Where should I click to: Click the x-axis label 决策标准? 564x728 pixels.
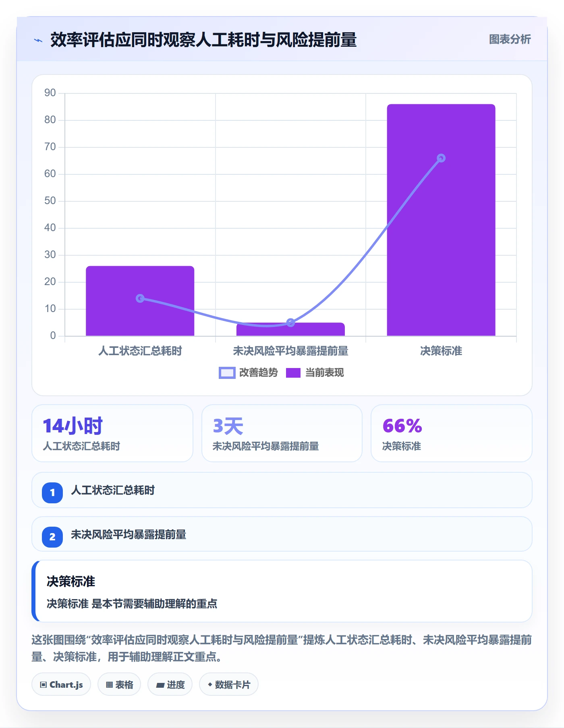coord(441,351)
